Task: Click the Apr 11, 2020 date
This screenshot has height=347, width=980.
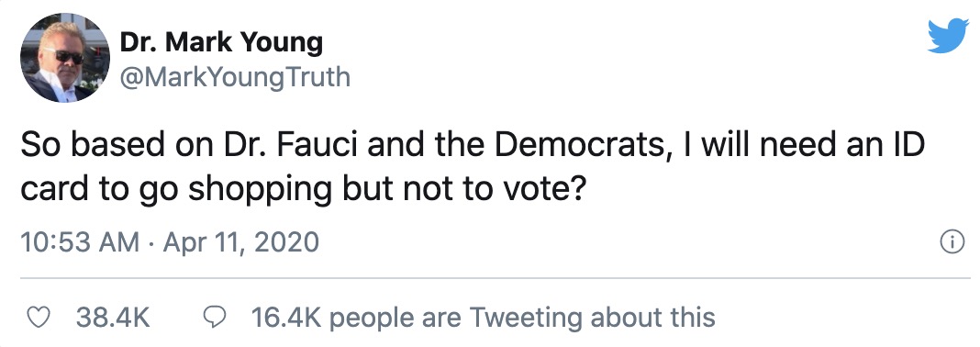Action: point(241,242)
